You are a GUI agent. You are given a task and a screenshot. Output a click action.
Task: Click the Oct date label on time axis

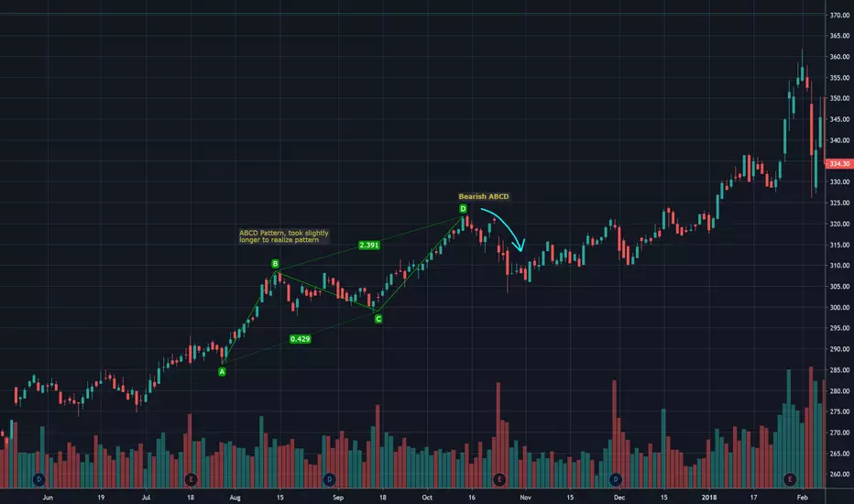(427, 498)
